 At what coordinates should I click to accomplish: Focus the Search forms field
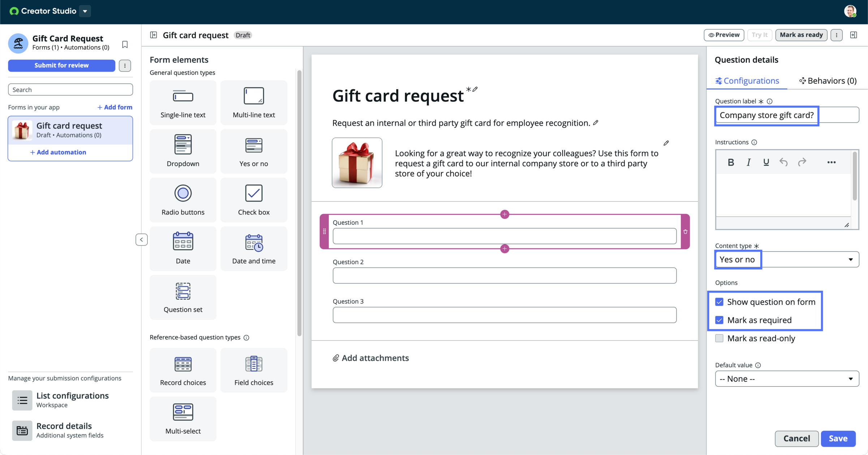(x=70, y=90)
